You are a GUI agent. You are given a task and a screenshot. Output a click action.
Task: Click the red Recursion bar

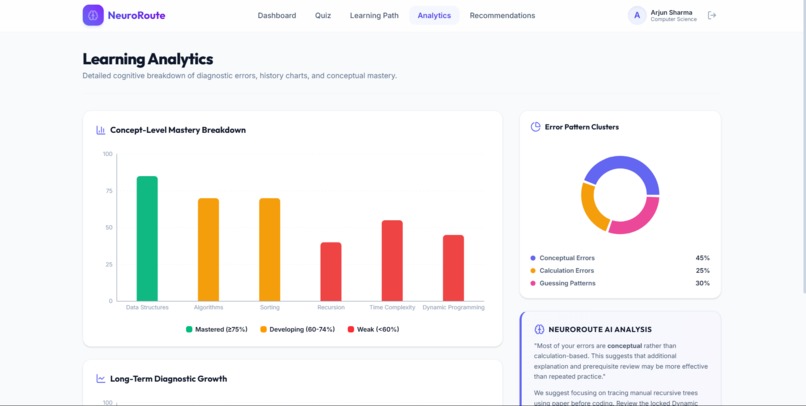[331, 272]
